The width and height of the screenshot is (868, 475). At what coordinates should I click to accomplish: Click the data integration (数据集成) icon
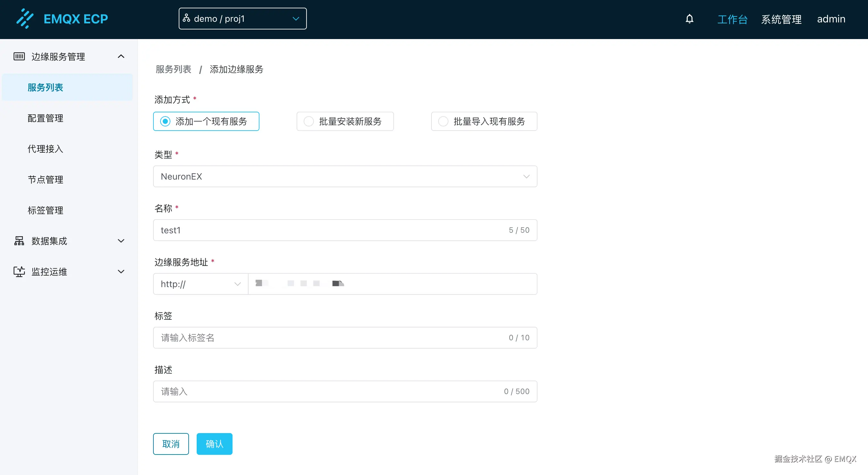point(19,241)
